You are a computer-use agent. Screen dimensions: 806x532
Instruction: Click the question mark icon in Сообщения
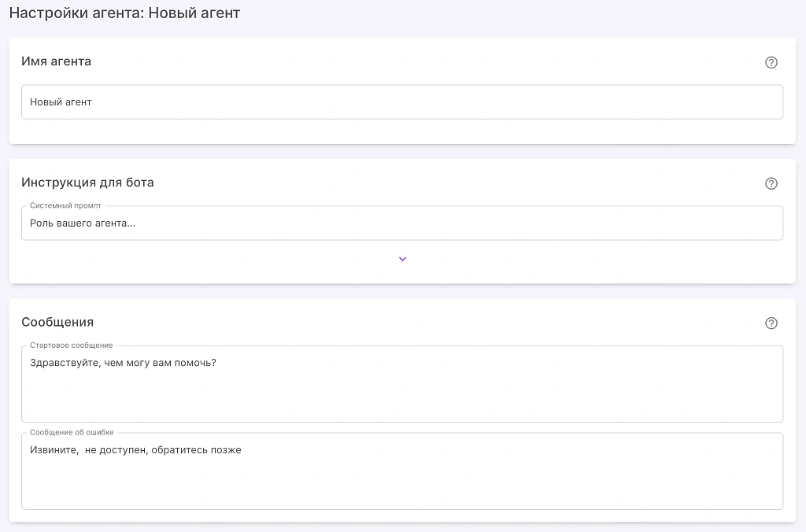(x=771, y=323)
